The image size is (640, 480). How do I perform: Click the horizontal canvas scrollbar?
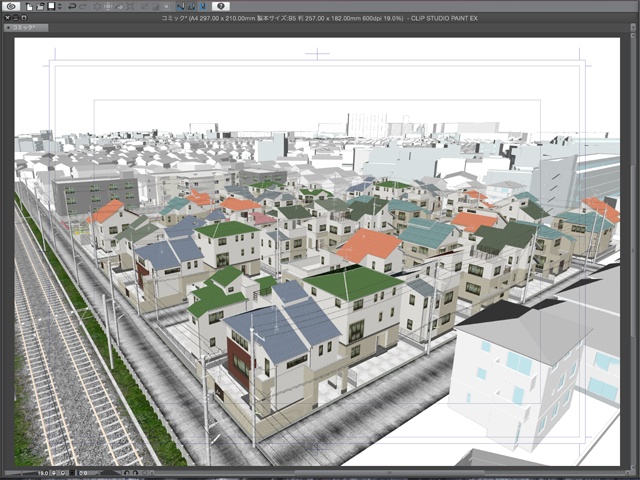[388, 473]
